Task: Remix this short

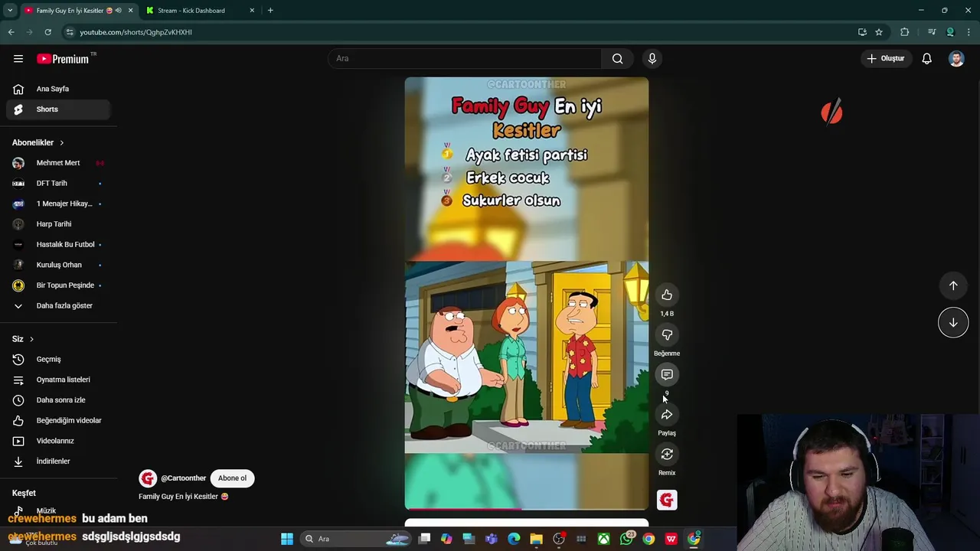Action: (x=667, y=455)
